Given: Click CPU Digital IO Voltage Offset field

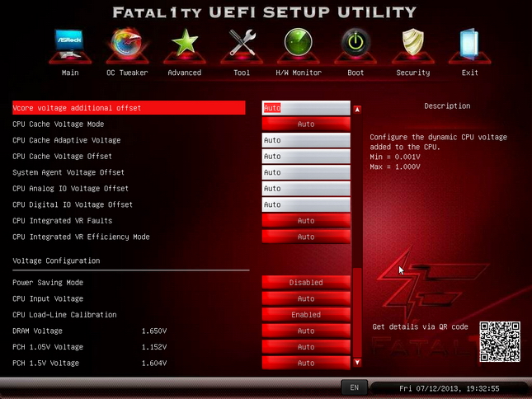Looking at the screenshot, I should click(306, 204).
